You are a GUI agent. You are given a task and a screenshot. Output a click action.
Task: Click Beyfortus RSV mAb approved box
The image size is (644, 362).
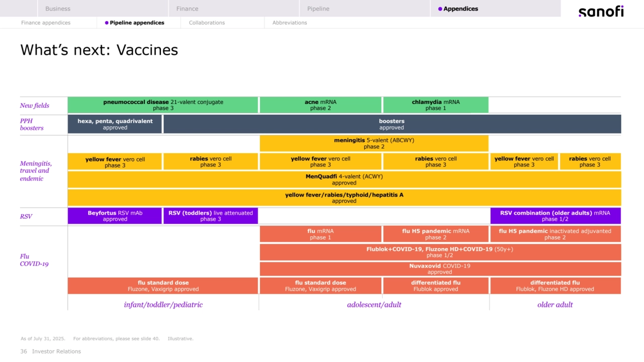115,216
